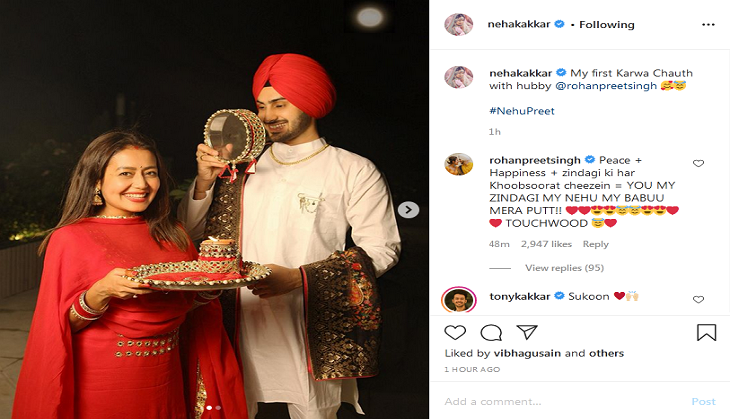Like tonykakkar's Sukoon comment heart

tap(698, 299)
